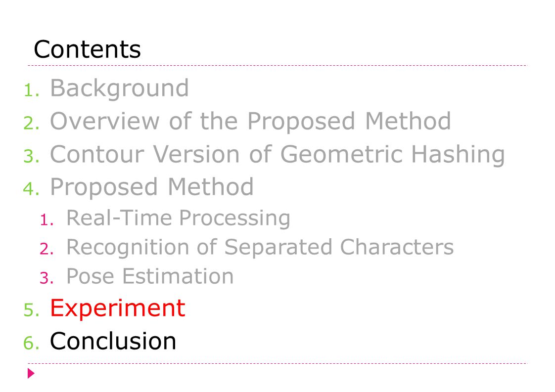Click pink sub-number 3 beside Pose Estimation

(46, 278)
